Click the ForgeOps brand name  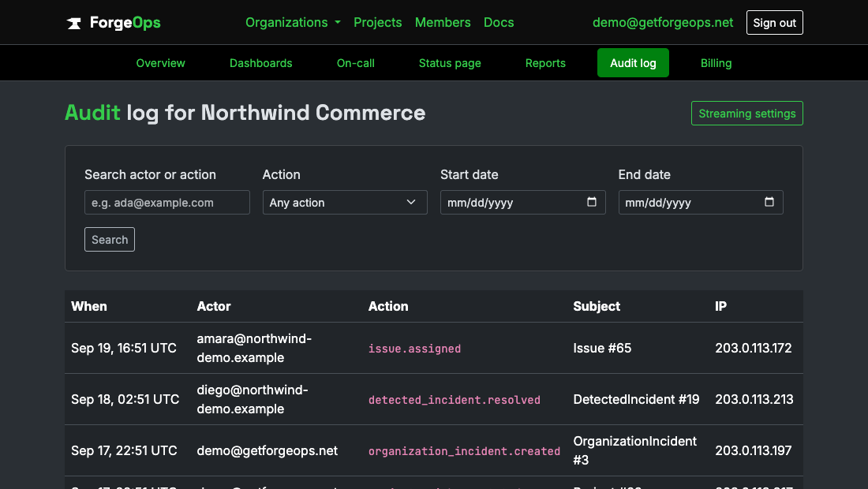(125, 23)
